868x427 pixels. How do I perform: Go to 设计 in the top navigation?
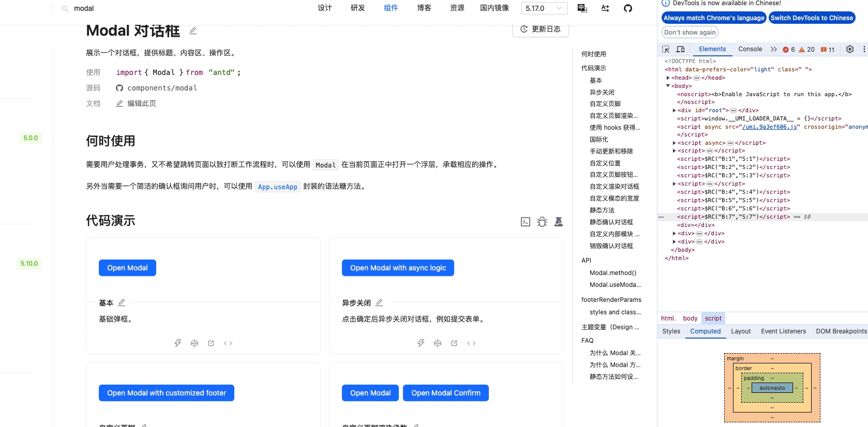[325, 8]
